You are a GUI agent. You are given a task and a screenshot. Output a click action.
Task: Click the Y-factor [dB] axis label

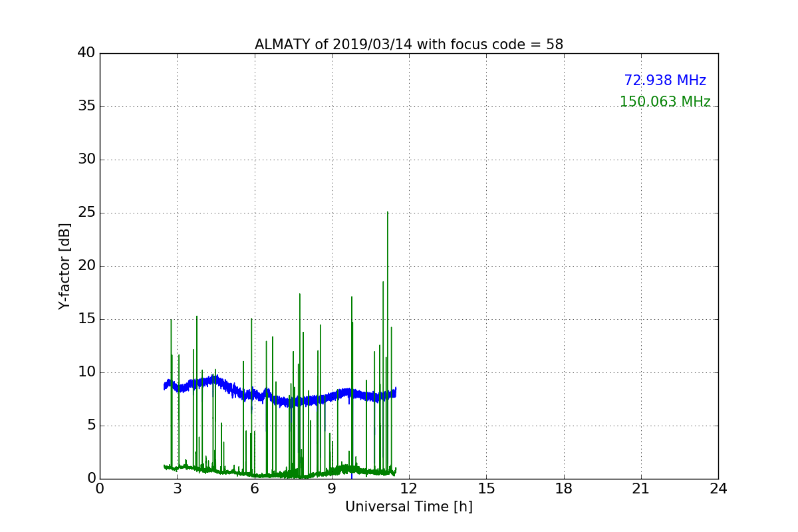click(65, 266)
